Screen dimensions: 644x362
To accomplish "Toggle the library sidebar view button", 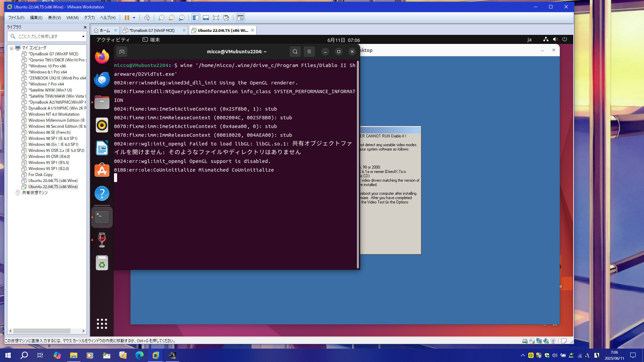I will 196,18.
